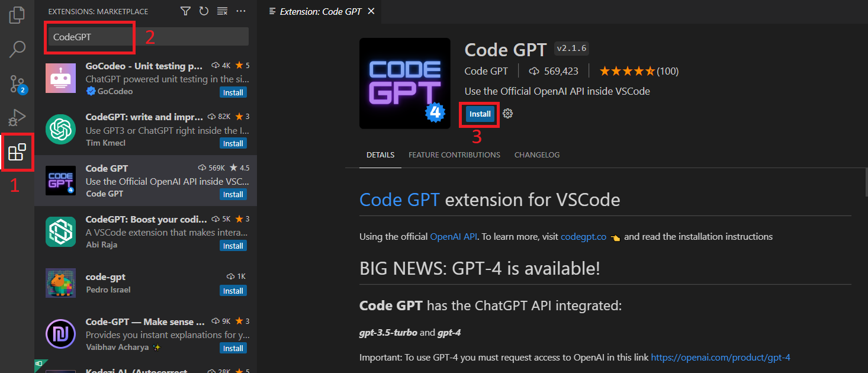This screenshot has width=868, height=373.
Task: Switch to the DETAILS tab
Action: [x=380, y=155]
